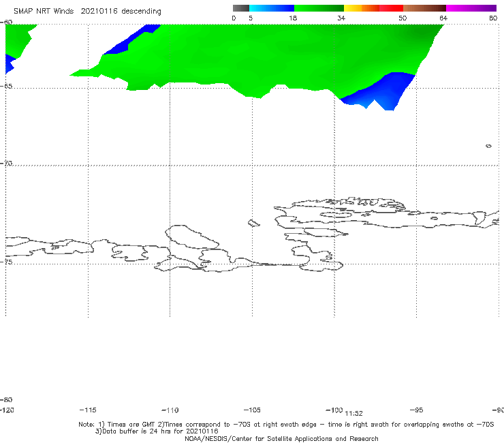
Task: Click the tiny island outline near -91 longitude
Action: pyautogui.click(x=488, y=146)
